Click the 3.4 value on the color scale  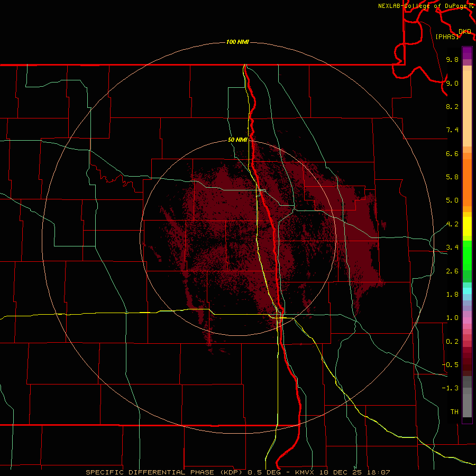point(452,248)
